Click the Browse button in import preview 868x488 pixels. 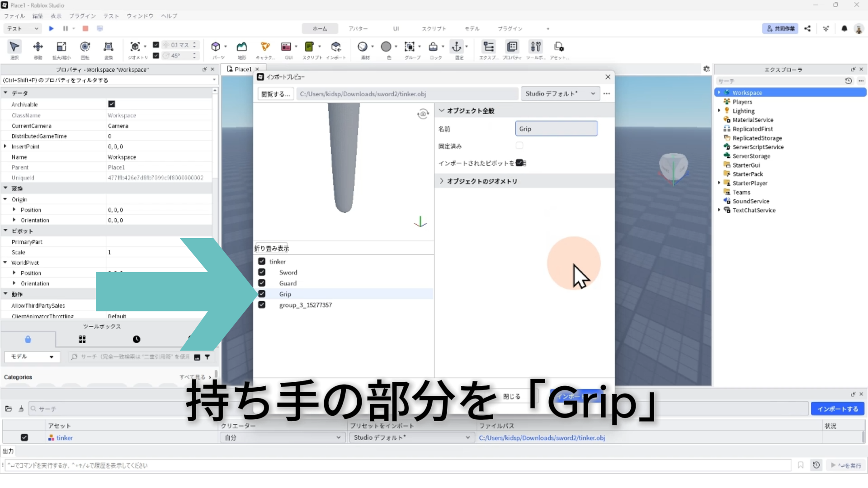click(x=276, y=94)
